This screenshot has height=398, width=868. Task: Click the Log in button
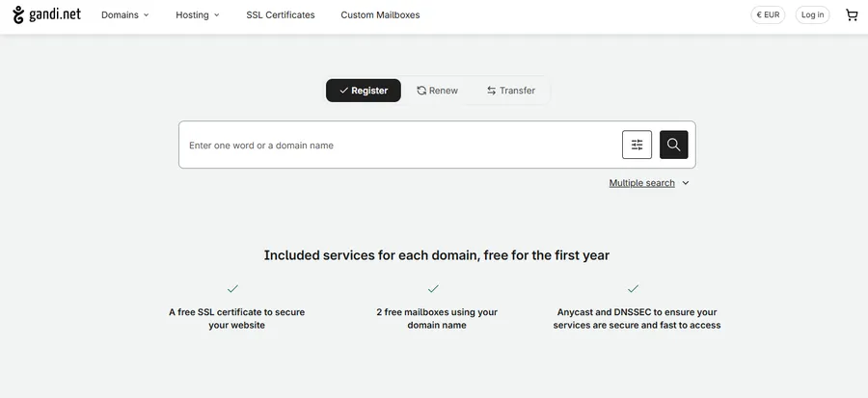point(813,14)
